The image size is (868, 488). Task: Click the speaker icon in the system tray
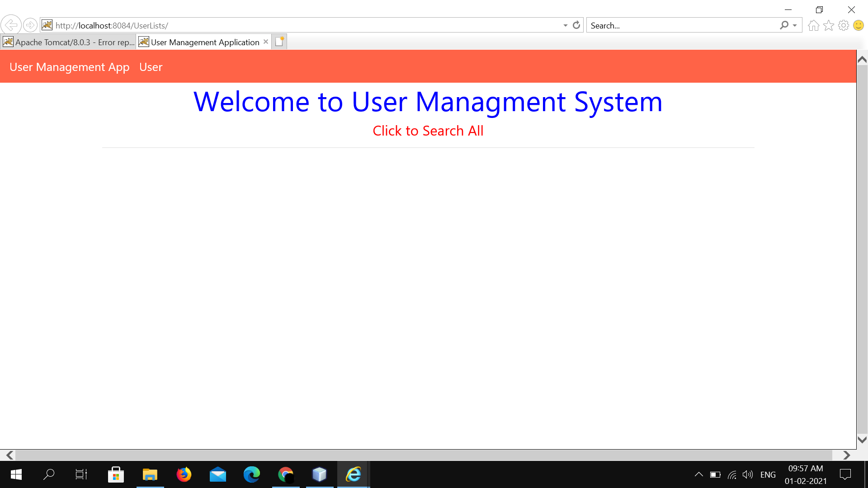[x=747, y=474]
